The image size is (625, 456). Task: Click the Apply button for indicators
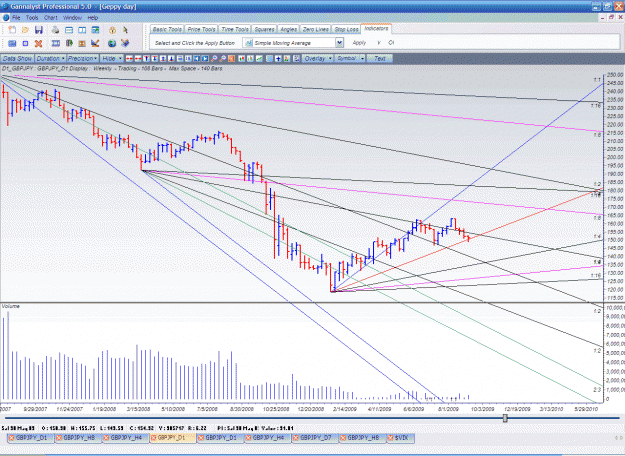tap(359, 43)
